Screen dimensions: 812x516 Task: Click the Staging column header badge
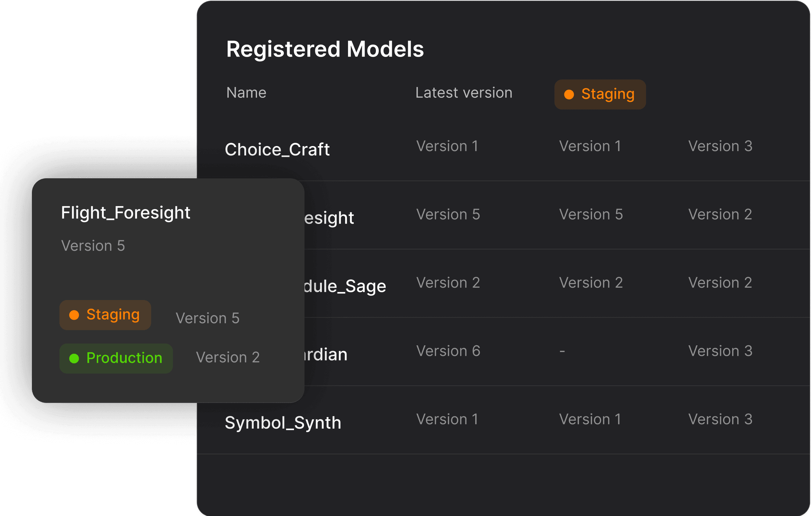(x=600, y=94)
